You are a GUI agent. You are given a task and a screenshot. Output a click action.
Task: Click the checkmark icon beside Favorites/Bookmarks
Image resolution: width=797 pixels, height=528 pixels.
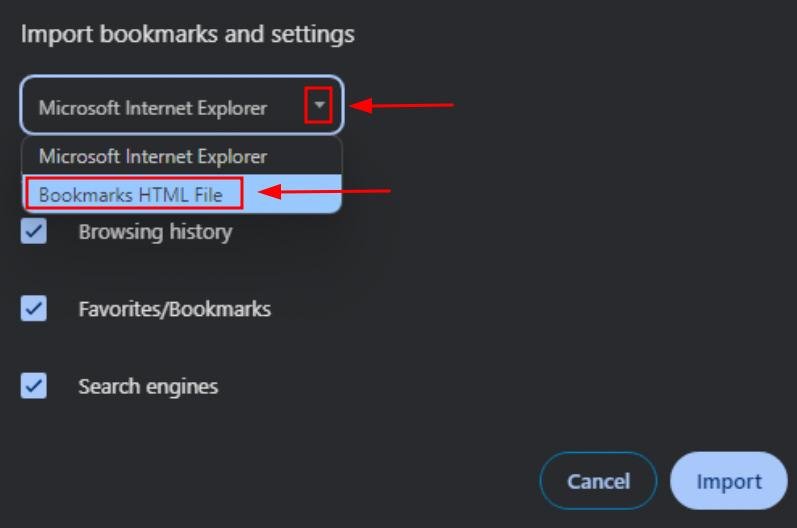click(x=34, y=308)
